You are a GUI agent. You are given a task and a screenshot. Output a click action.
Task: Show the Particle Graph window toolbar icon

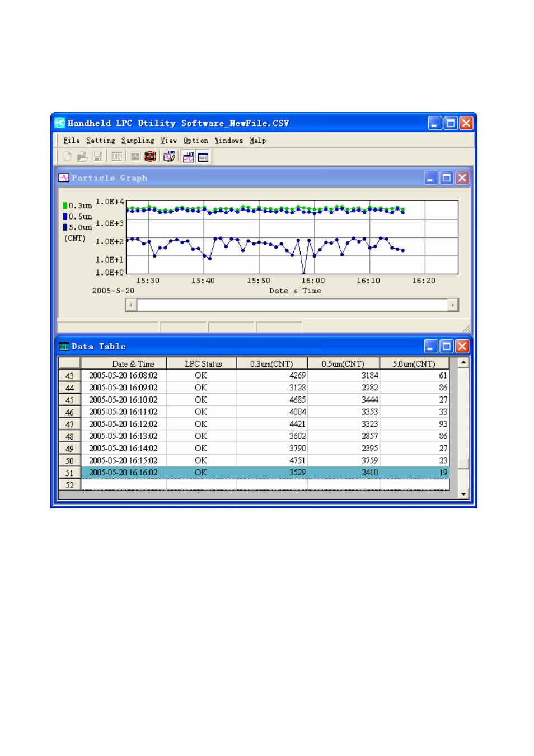point(189,157)
